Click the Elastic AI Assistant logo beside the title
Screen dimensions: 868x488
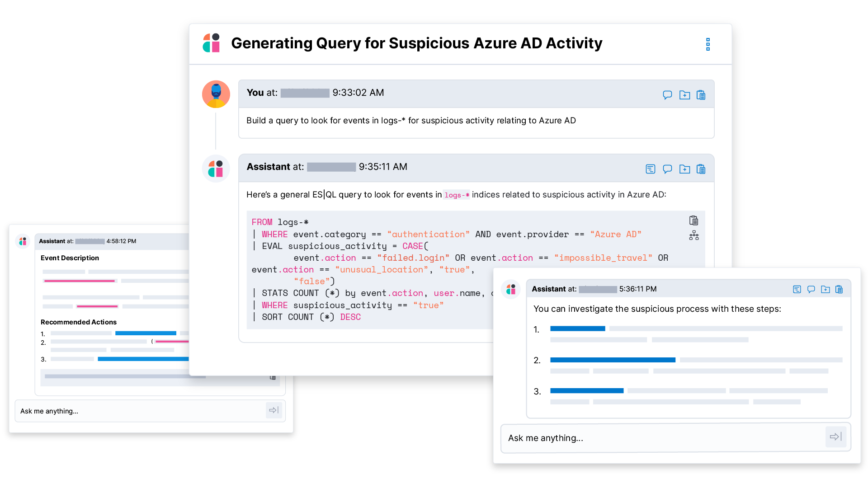[x=211, y=43]
